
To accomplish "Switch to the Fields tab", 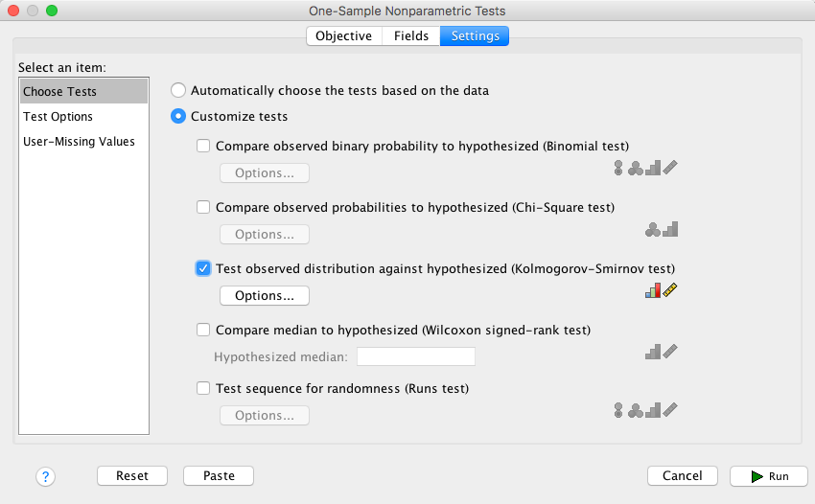I will coord(410,36).
